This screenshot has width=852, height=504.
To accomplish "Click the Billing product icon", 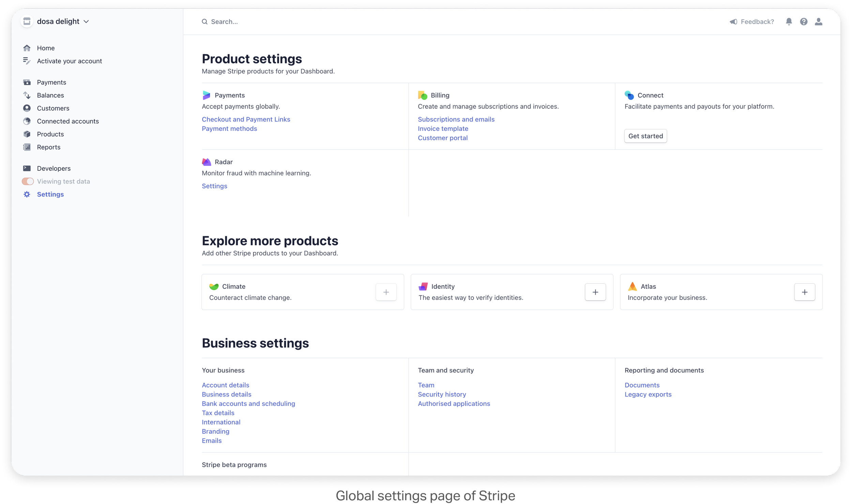I will (422, 95).
